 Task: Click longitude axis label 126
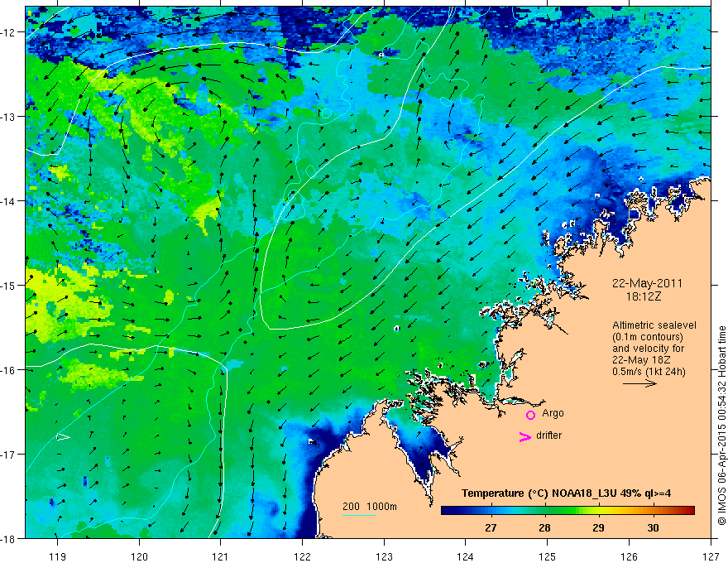click(629, 556)
